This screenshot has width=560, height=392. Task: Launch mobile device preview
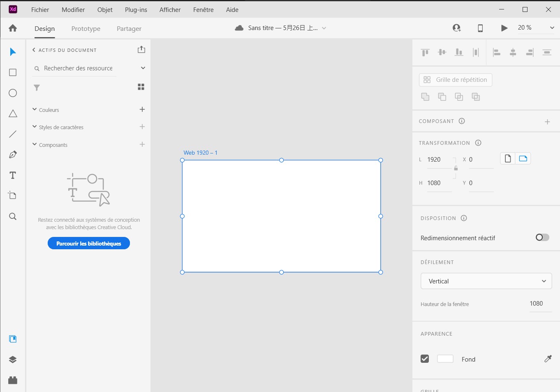[480, 28]
